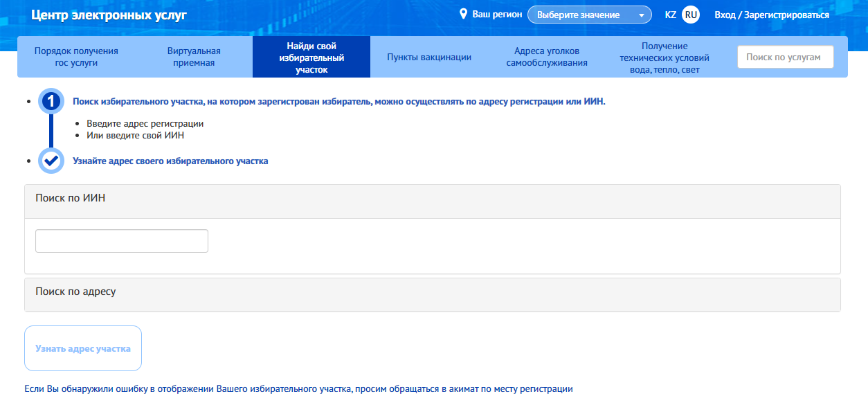Click the checkmark circle step icon
Screen dimensions: 868x412
(51, 161)
